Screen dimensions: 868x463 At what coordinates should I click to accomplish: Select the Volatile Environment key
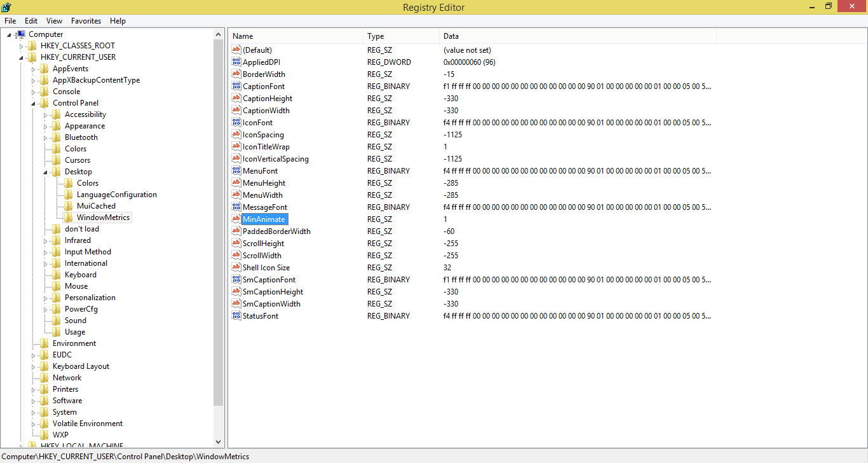point(88,424)
